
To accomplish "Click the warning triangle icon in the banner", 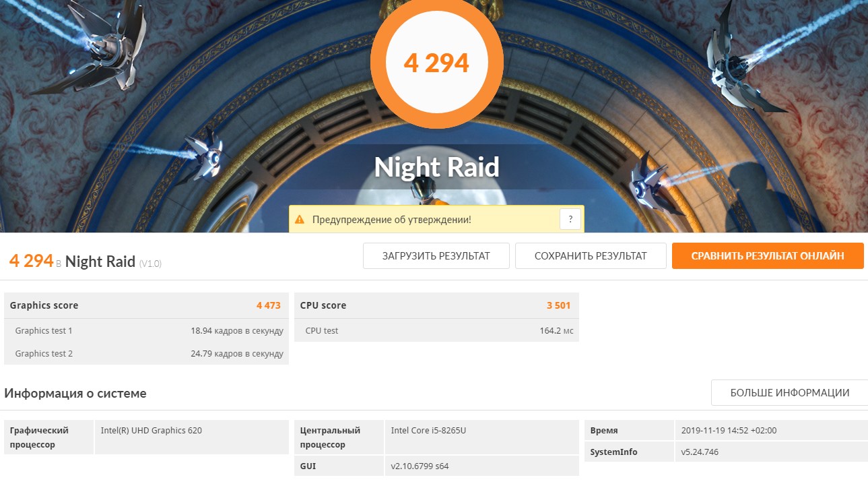I will pos(300,220).
